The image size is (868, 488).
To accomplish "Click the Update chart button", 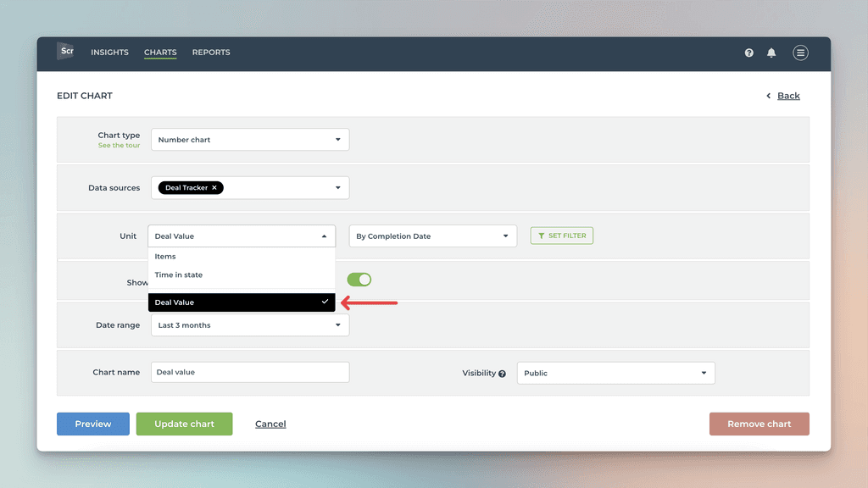I will 184,424.
